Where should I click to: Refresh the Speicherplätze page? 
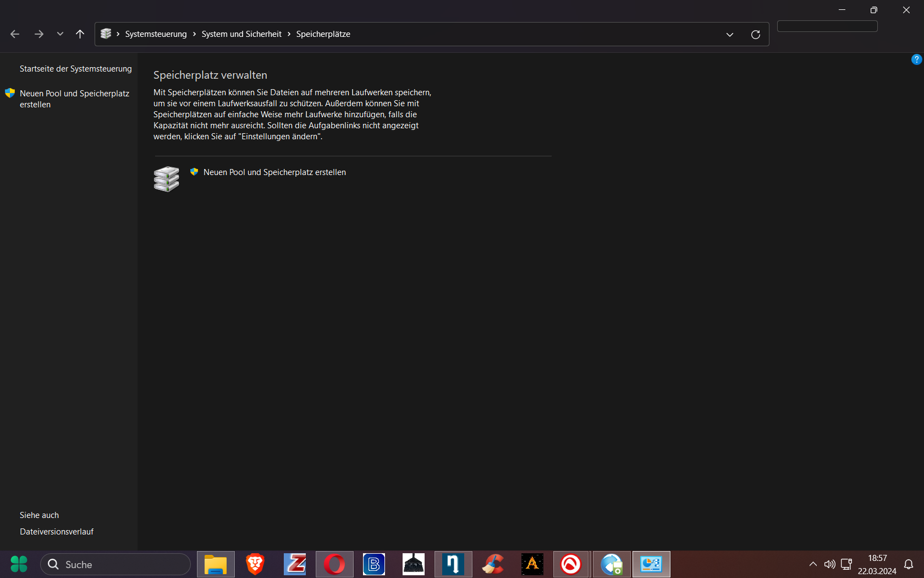click(x=755, y=34)
